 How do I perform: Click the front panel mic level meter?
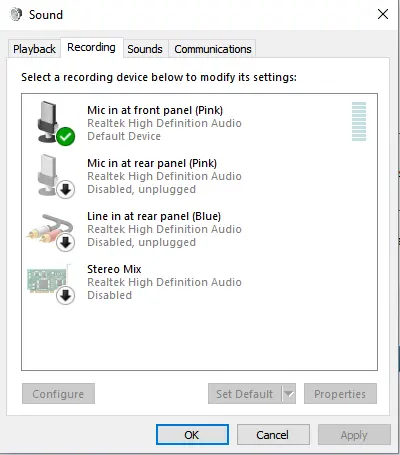[x=359, y=121]
